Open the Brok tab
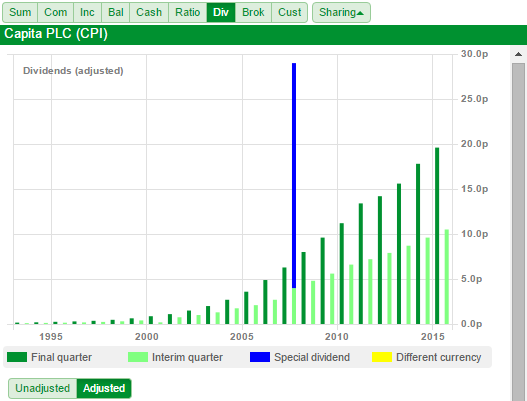This screenshot has height=401, width=527. point(253,12)
